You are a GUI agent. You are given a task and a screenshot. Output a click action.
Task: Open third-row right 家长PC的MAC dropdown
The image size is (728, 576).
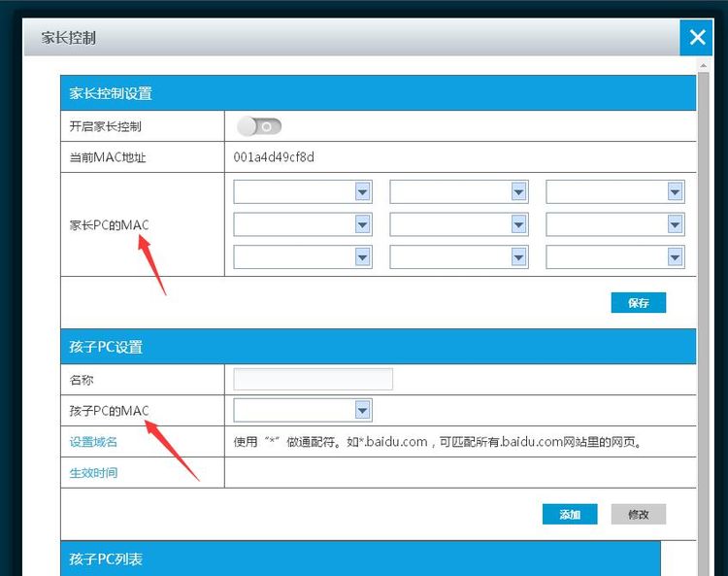coord(615,256)
